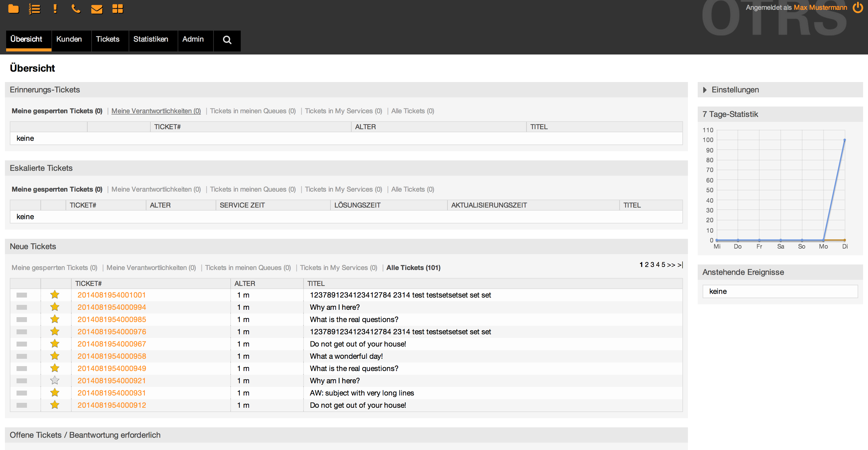Viewport: 868px width, 450px height.
Task: Select Meine Verantwortlichkeiten filter under Erinnerungs-Tickets
Action: (156, 111)
